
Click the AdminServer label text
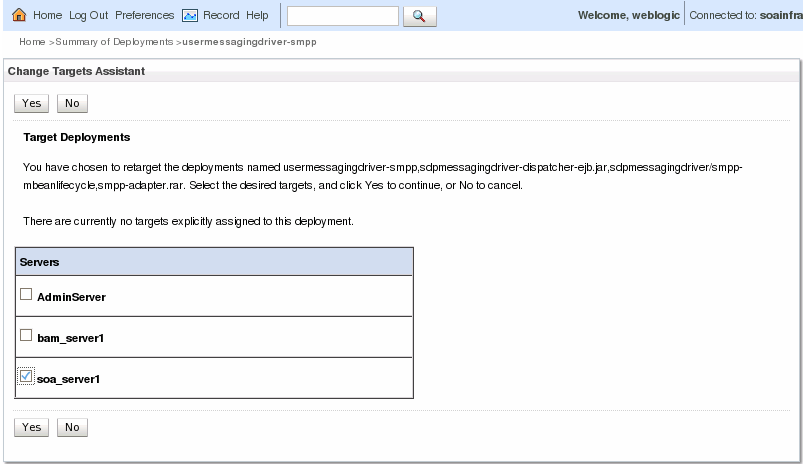[x=71, y=298]
